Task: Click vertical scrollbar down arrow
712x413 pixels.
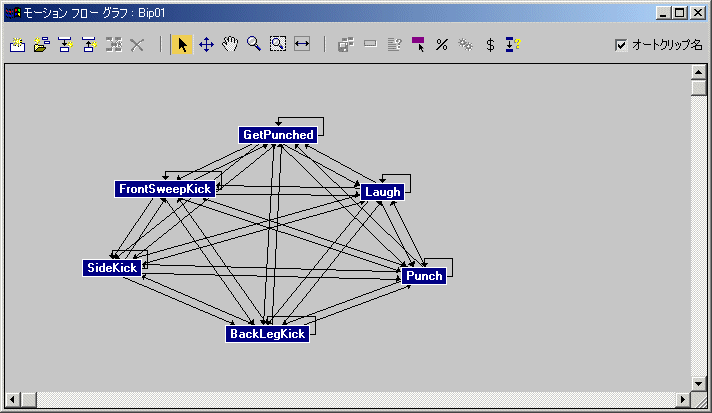Action: point(698,384)
